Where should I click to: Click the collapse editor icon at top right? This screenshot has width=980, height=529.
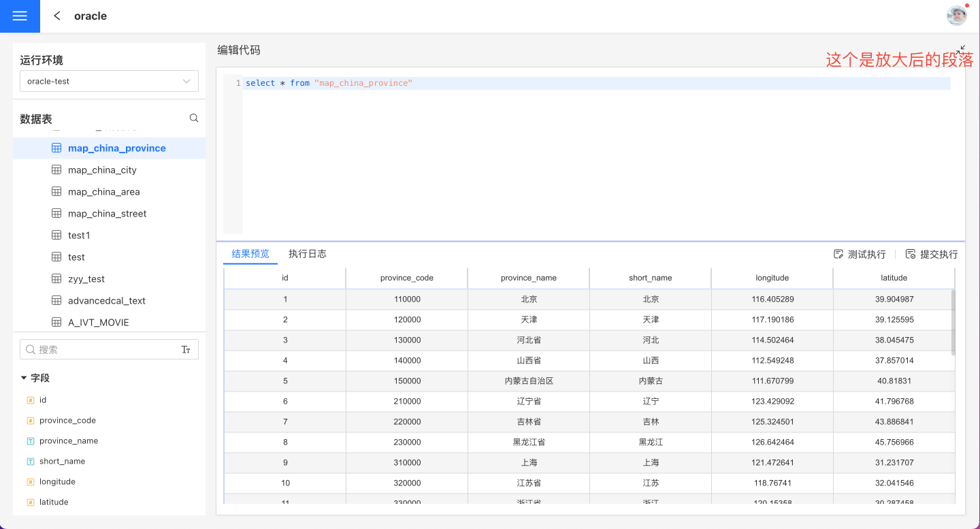(x=960, y=50)
